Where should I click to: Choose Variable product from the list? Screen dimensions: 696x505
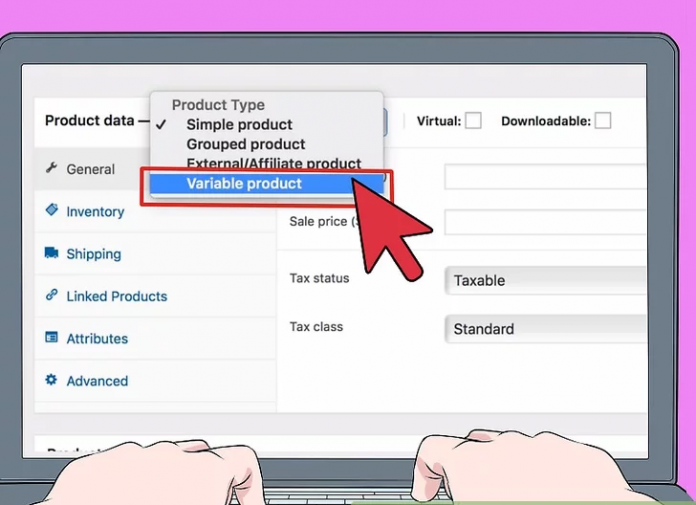click(244, 183)
